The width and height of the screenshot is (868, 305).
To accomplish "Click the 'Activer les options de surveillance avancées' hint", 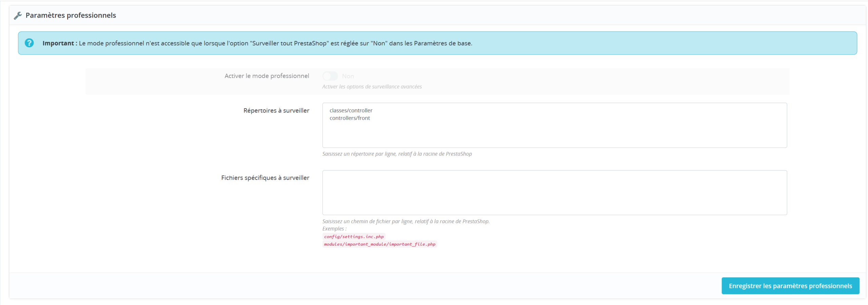I will (372, 87).
